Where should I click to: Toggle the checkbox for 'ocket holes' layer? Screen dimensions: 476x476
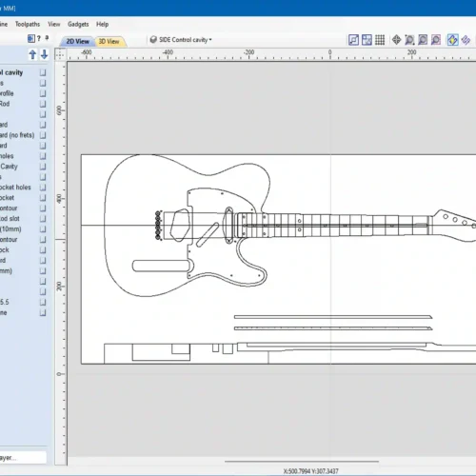(x=43, y=188)
